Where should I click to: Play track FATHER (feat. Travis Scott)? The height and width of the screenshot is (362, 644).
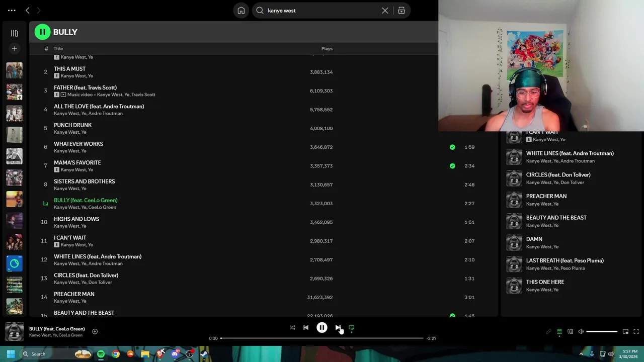point(85,87)
